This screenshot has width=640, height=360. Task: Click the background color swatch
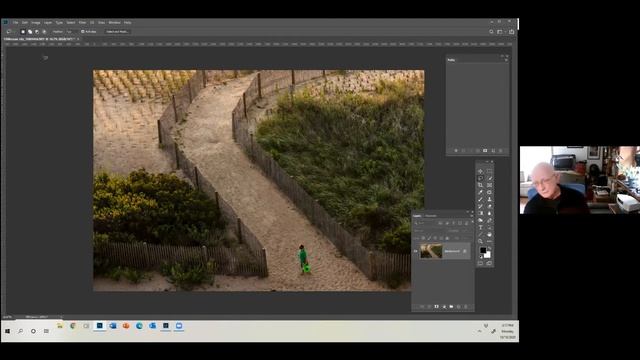click(488, 255)
